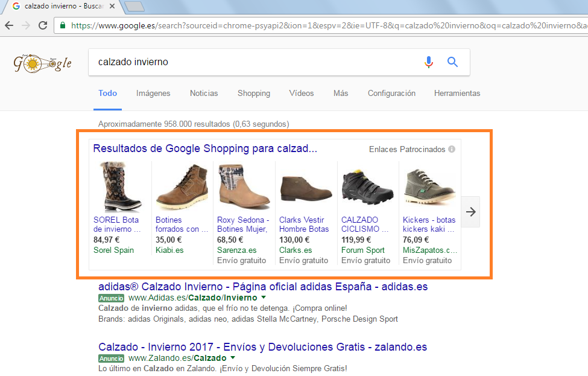
Task: Click the 84,97 € price
Action: 107,240
